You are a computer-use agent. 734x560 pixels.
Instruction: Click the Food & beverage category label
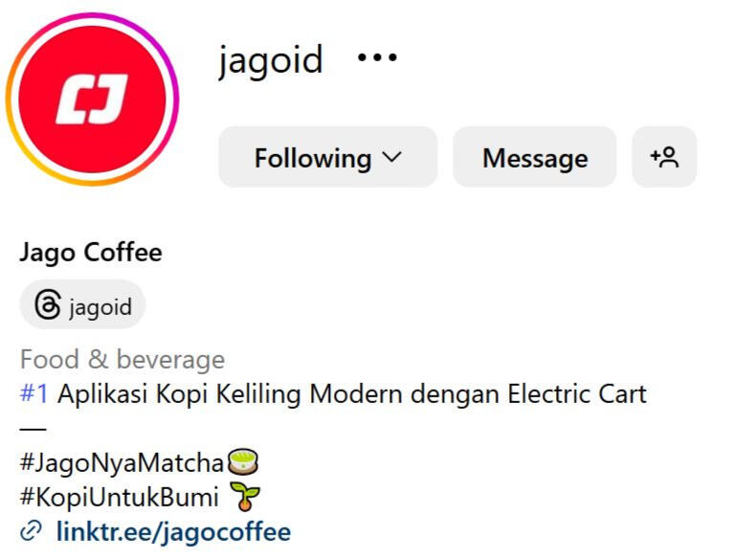point(122,360)
